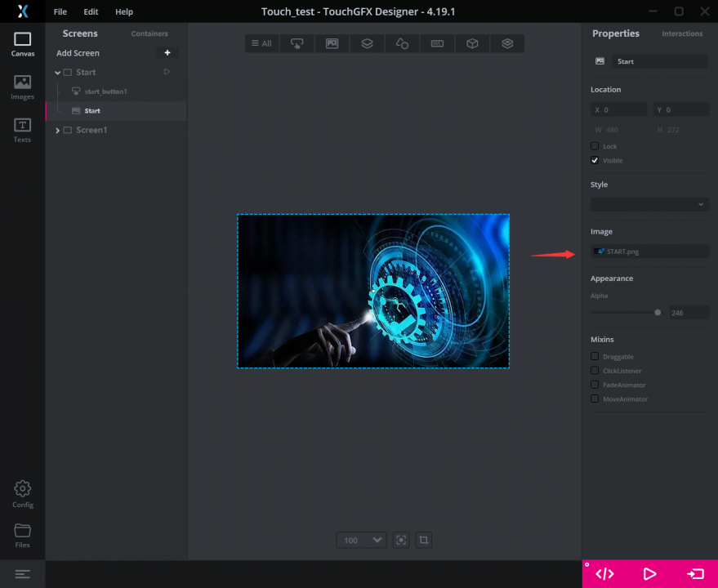This screenshot has height=588, width=718.
Task: Enable the FadeAnimator mixin
Action: pos(595,385)
